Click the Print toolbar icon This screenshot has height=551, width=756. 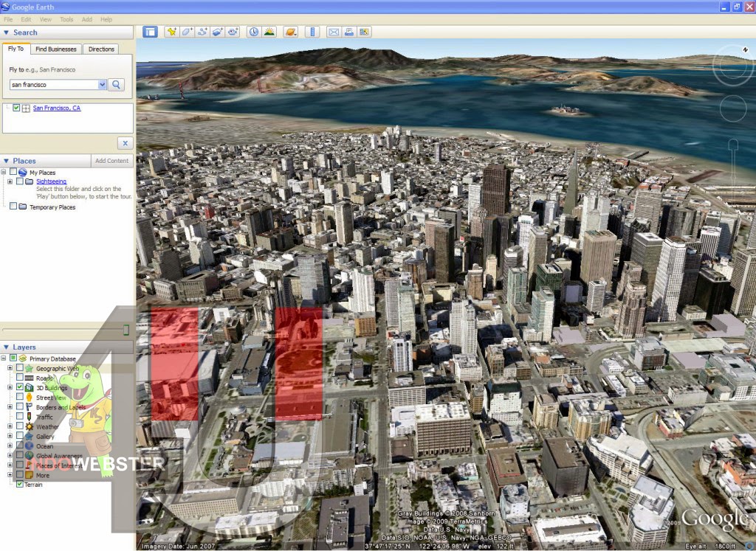(348, 32)
